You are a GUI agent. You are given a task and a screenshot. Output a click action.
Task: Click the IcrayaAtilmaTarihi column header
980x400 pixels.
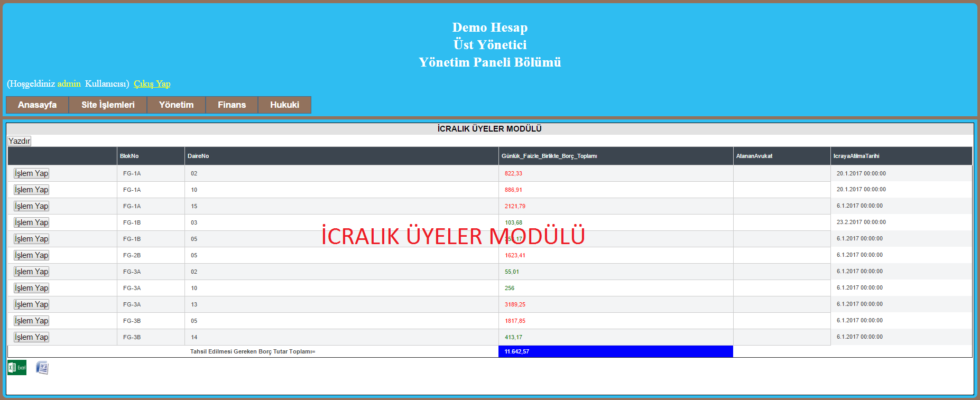coord(856,156)
